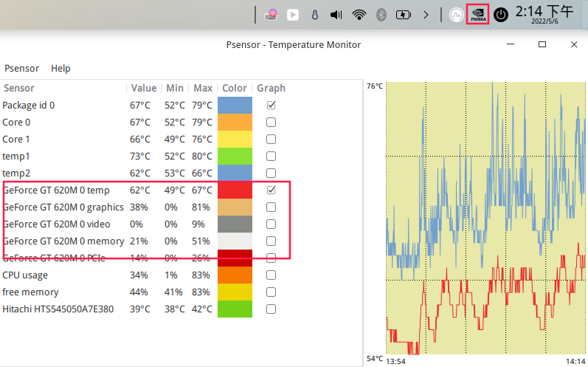Open the Psensor menu
The width and height of the screenshot is (588, 367).
coord(21,68)
